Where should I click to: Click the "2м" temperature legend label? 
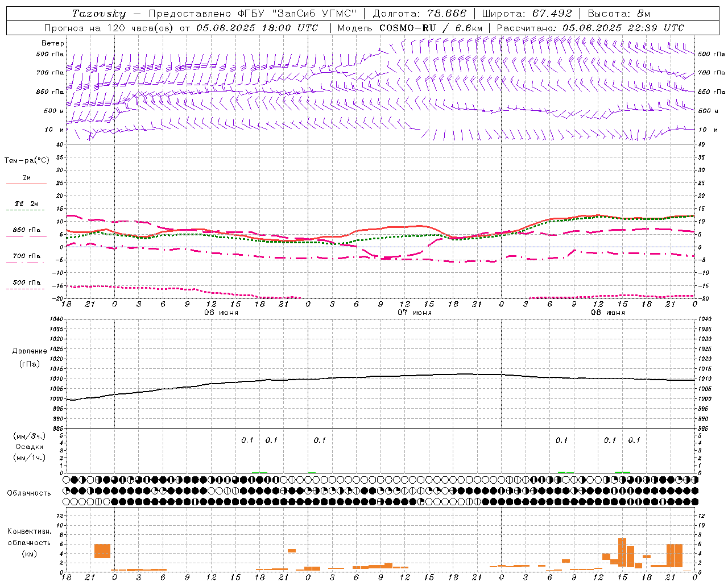click(27, 177)
